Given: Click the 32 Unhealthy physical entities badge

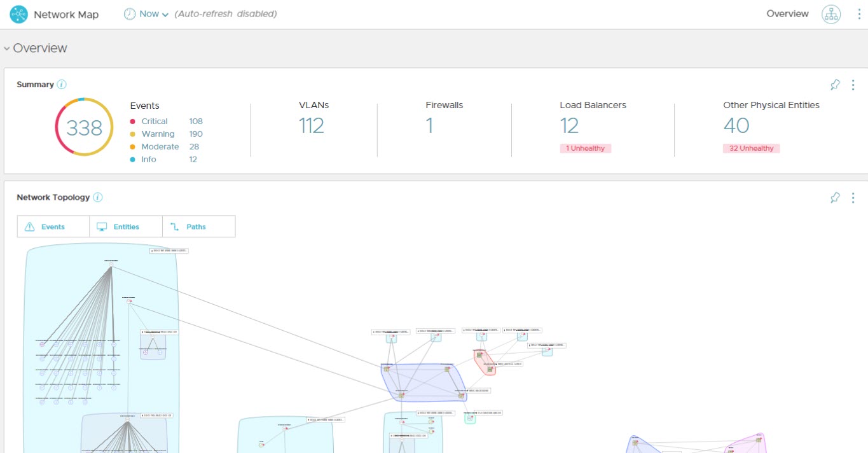Looking at the screenshot, I should [751, 148].
